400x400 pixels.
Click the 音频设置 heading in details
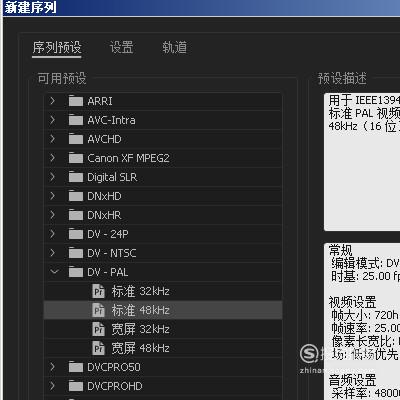point(352,380)
